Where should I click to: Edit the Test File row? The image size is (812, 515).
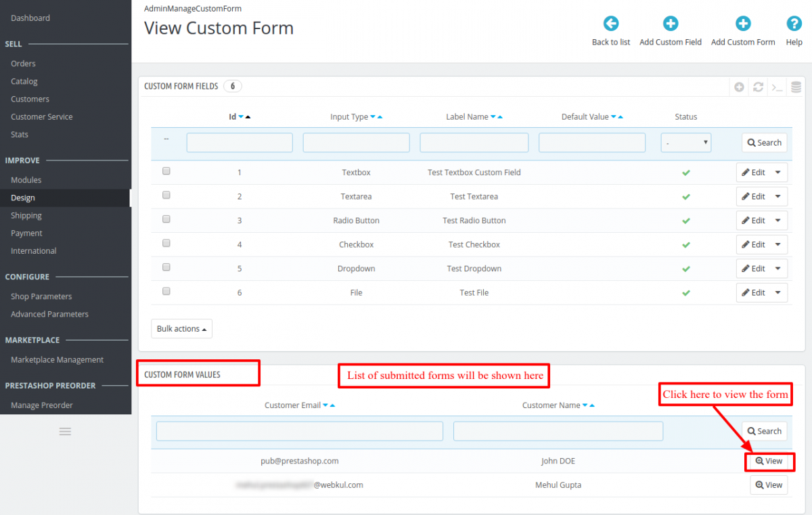click(753, 293)
